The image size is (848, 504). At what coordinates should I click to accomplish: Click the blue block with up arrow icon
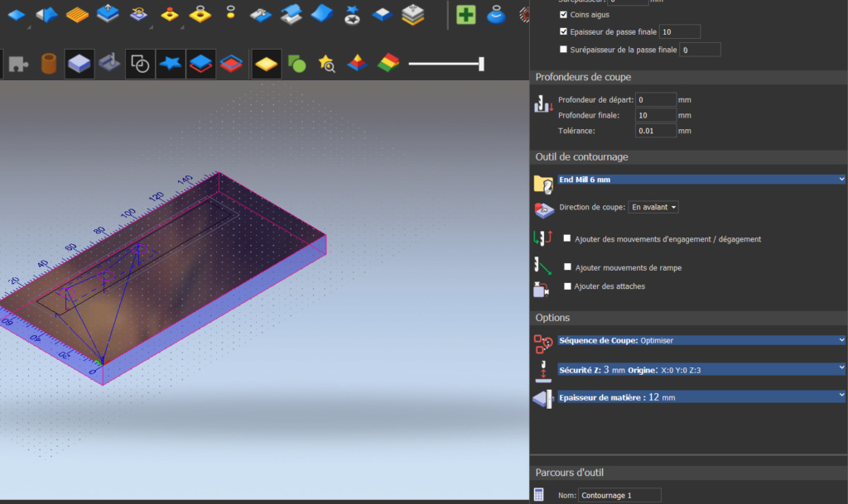[108, 13]
